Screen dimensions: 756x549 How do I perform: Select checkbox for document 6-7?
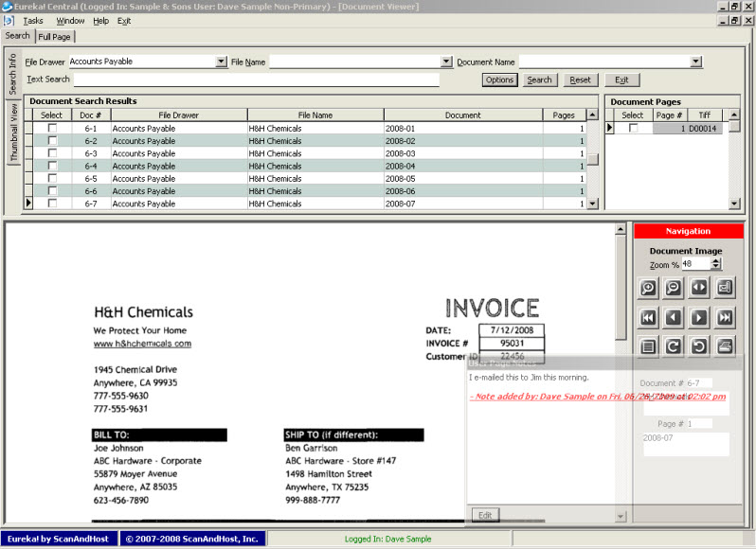coord(52,204)
